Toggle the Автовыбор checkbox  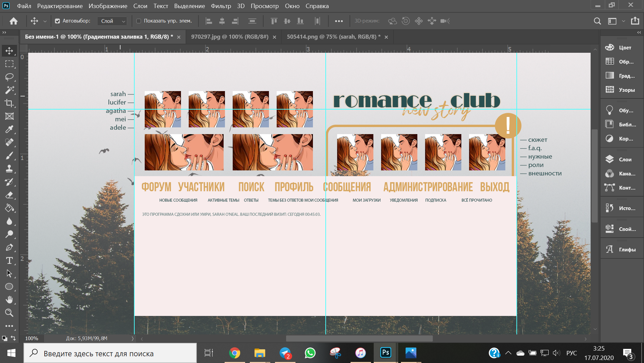click(57, 21)
